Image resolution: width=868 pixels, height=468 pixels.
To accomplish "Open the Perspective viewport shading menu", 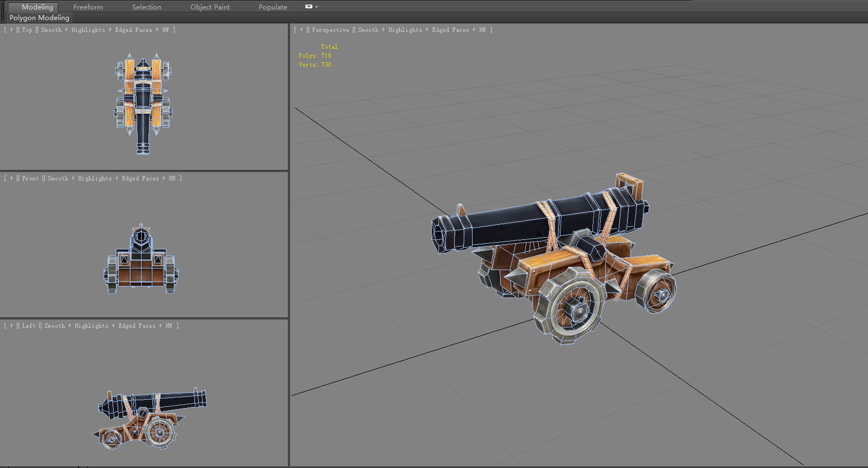I will [x=422, y=30].
